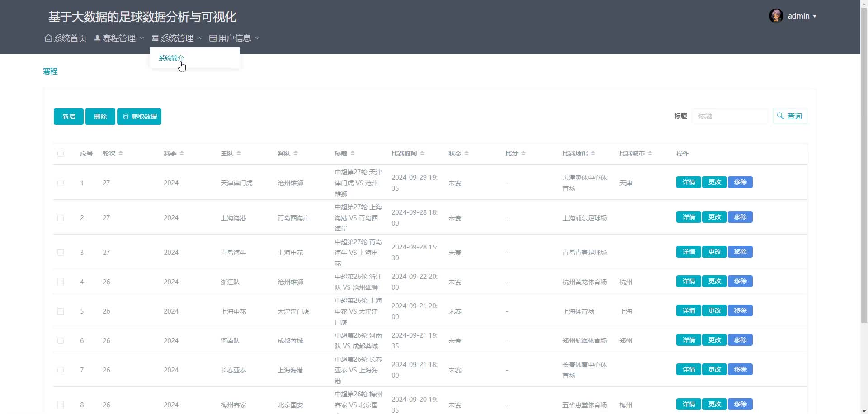Click the 青岛西海岸 away team cell

click(x=293, y=218)
